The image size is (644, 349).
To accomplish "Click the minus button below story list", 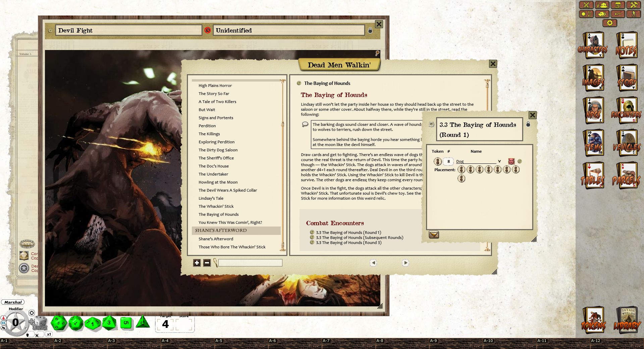I will pyautogui.click(x=207, y=263).
